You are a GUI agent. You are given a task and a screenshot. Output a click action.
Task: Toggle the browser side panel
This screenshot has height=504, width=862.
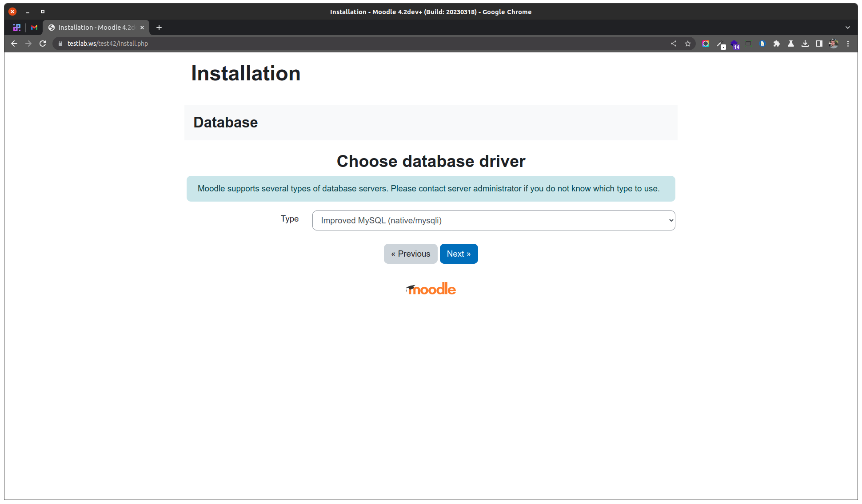coord(819,44)
